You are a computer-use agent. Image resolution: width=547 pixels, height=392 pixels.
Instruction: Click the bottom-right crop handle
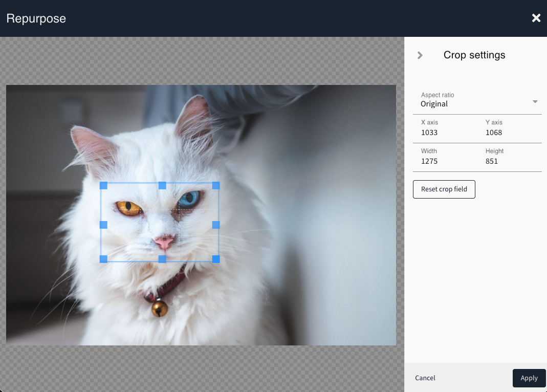216,259
